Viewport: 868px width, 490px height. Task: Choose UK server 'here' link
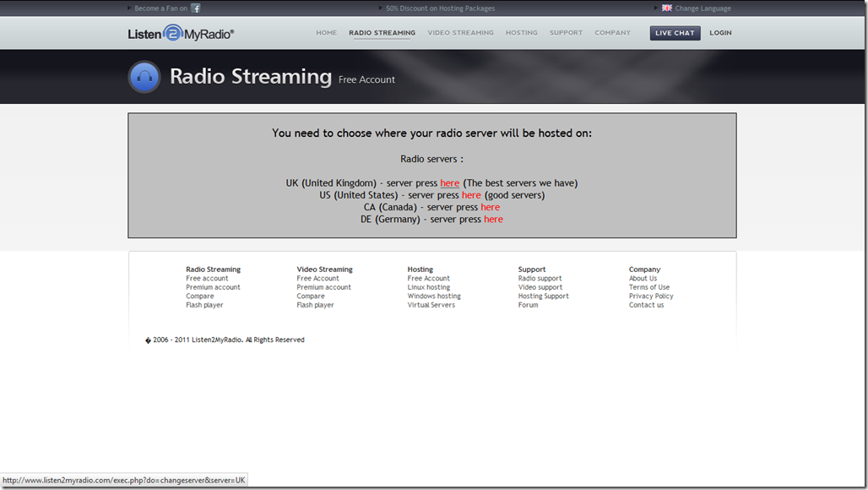point(449,182)
